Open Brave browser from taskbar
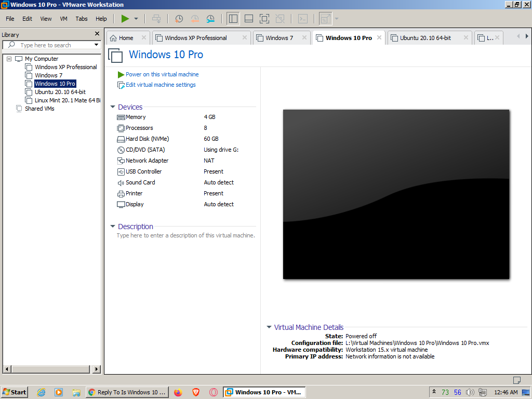 (196, 392)
